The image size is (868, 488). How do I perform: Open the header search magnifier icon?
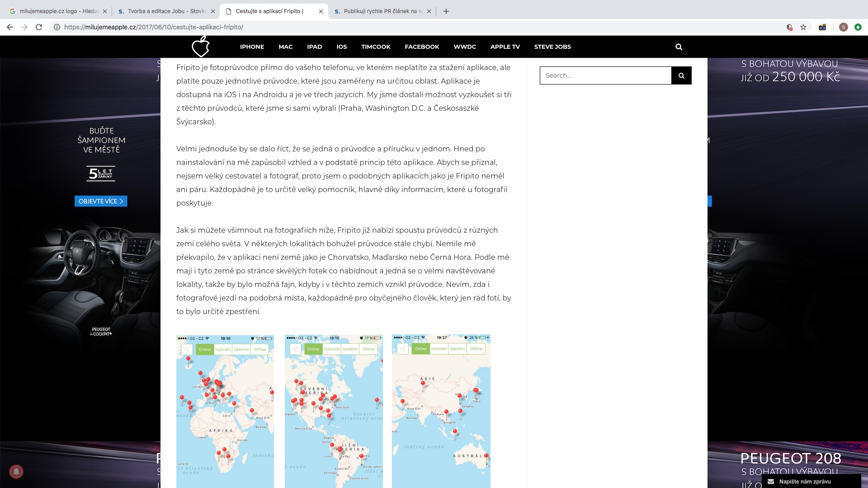click(x=679, y=47)
